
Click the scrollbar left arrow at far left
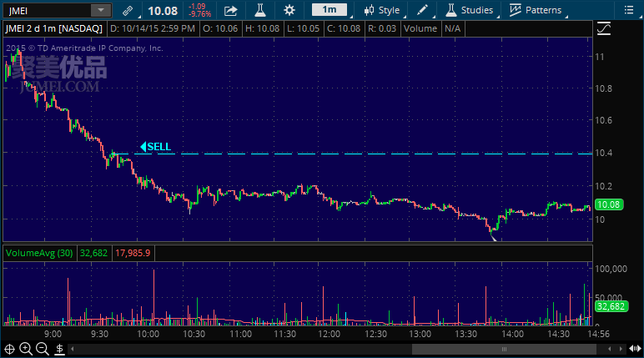[x=73, y=350]
